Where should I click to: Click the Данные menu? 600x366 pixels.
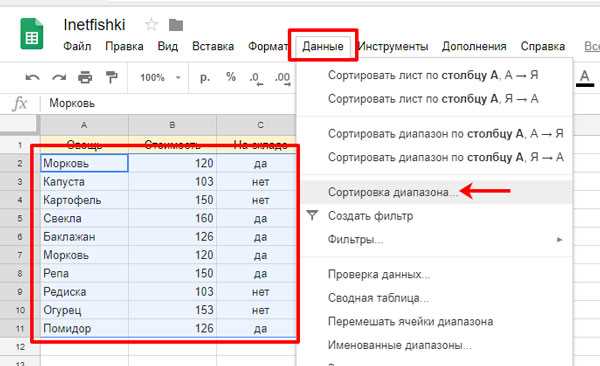coord(323,46)
